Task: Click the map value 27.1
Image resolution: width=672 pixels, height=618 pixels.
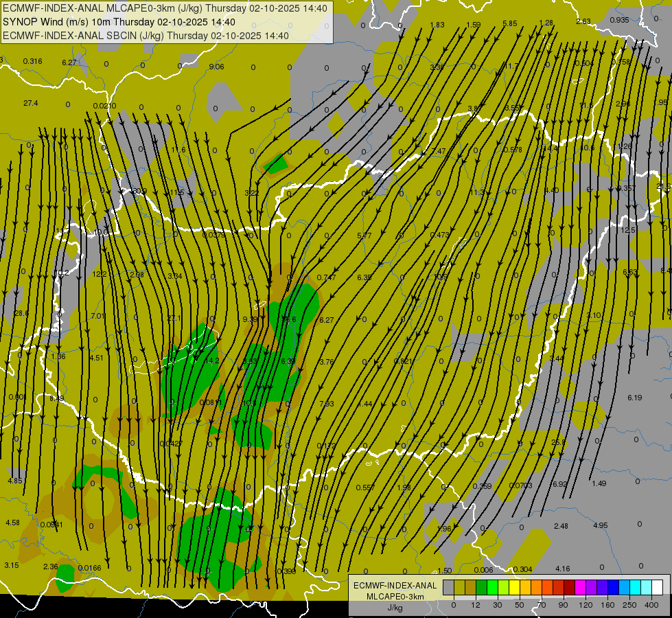Action: click(174, 318)
